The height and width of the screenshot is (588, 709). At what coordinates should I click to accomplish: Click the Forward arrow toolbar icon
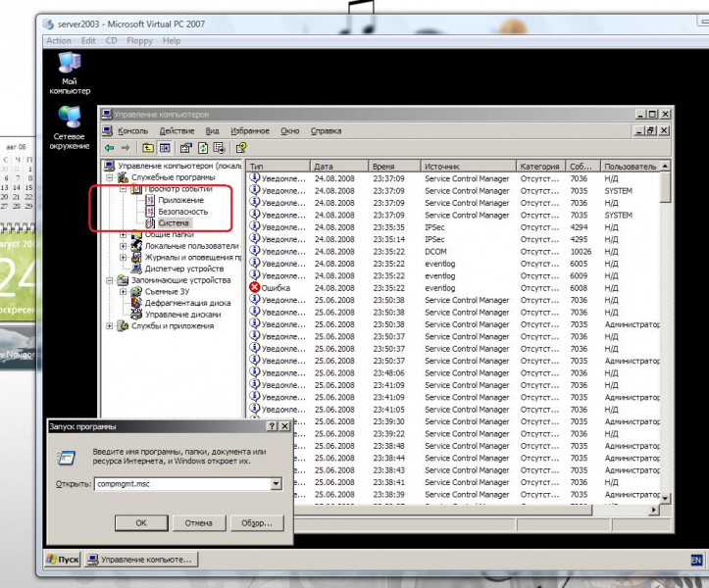(126, 148)
